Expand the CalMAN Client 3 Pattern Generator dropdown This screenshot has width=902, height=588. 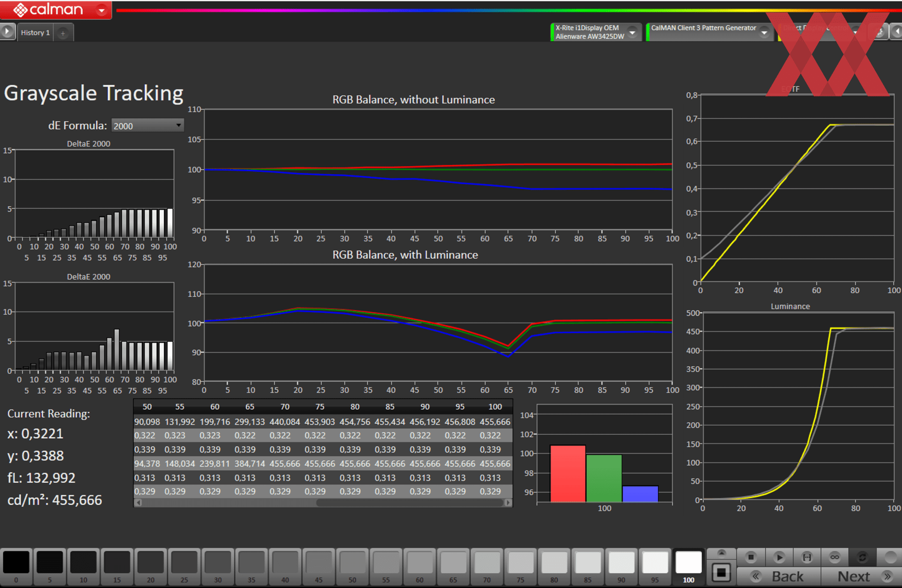tap(764, 32)
